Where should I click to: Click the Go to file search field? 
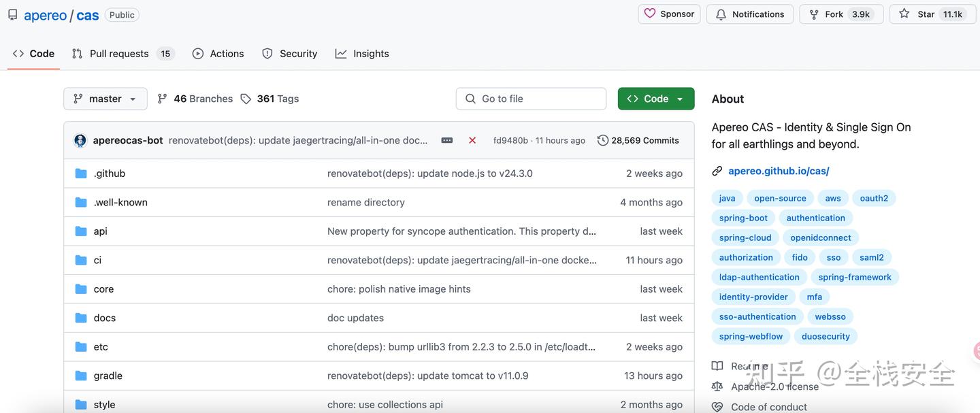[531, 99]
